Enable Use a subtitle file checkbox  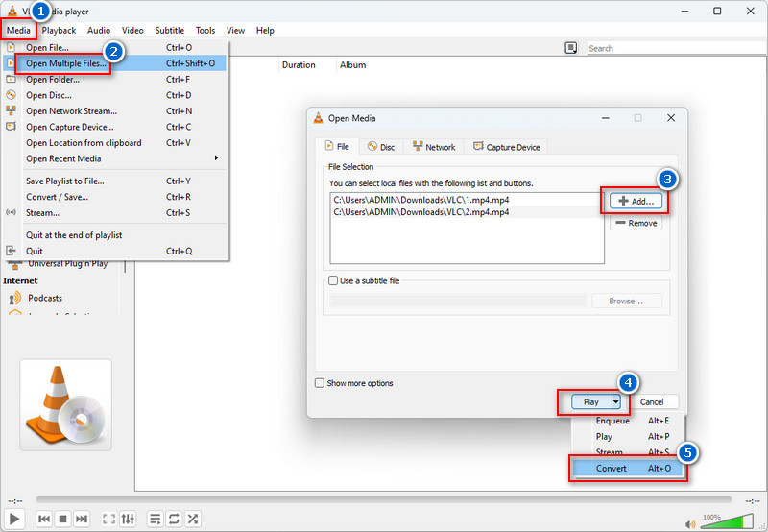[333, 280]
